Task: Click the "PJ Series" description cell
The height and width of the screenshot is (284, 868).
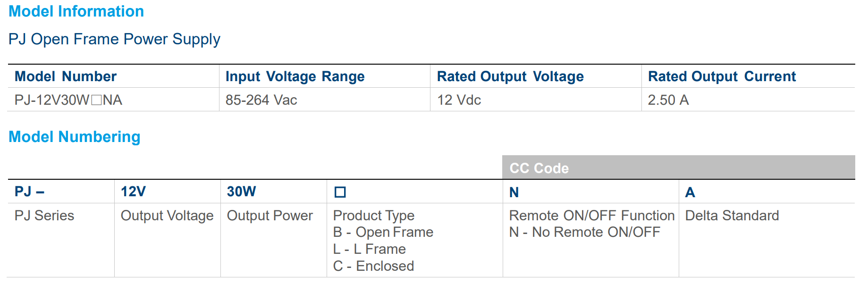Action: 44,216
